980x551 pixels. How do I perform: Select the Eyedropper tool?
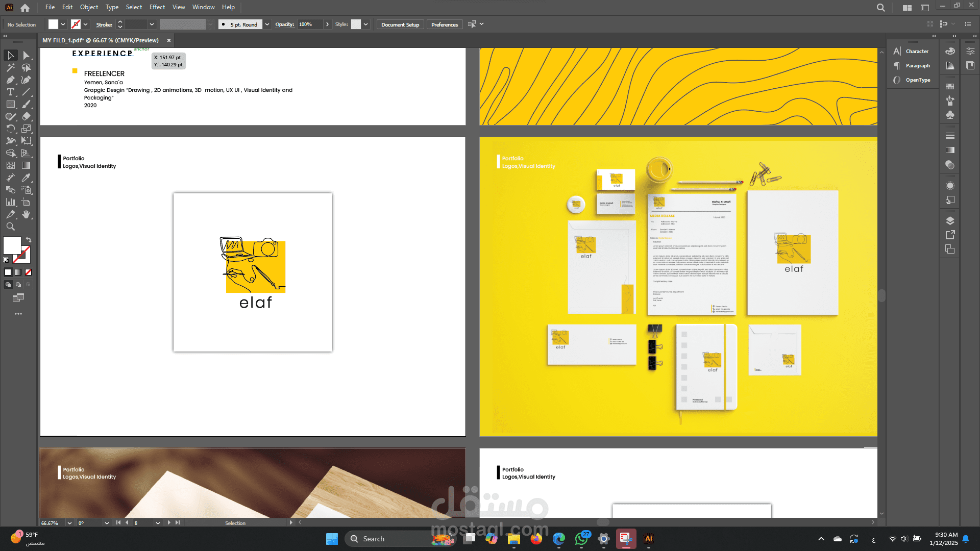pos(27,178)
